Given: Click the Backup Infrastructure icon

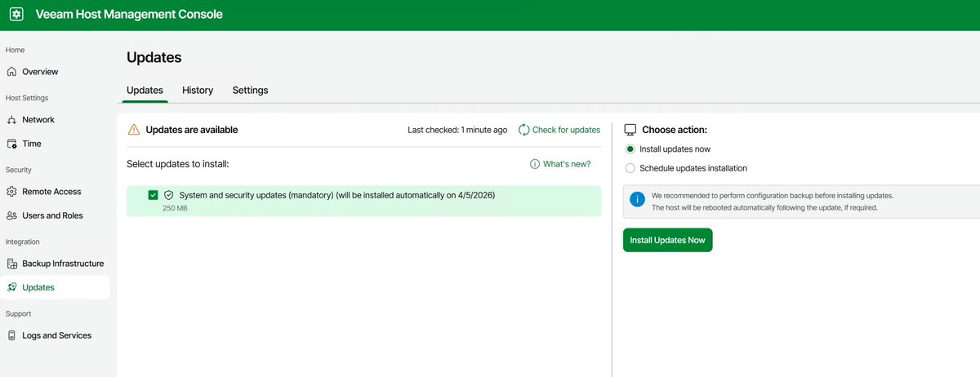Looking at the screenshot, I should [x=11, y=264].
